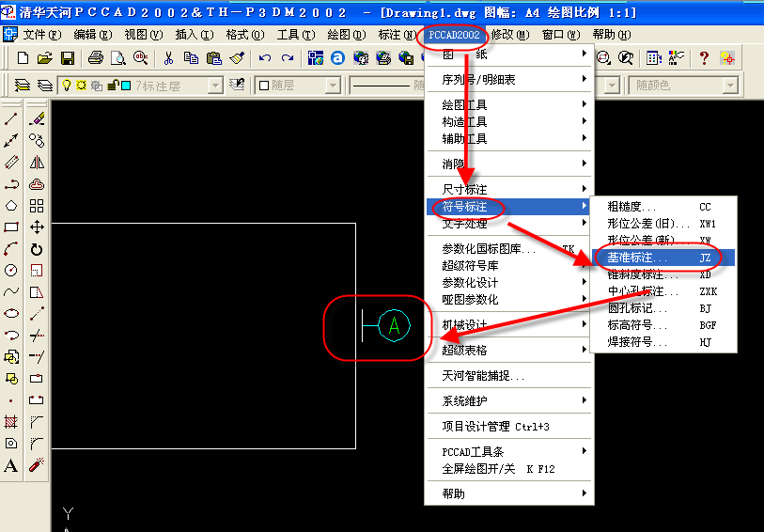Toggle the layer lock padlock icon

click(x=113, y=86)
